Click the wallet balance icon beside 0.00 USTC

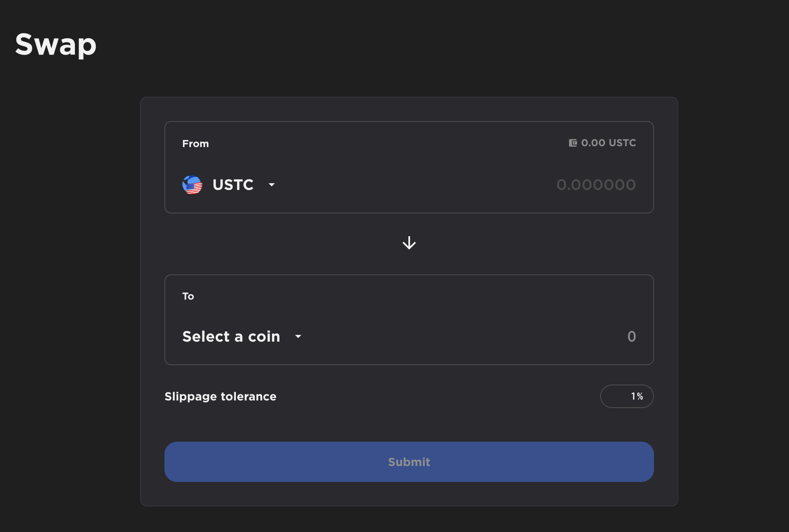pyautogui.click(x=572, y=143)
